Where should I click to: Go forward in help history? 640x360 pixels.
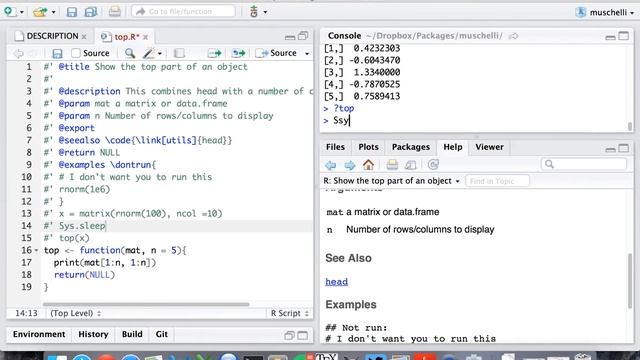coord(350,165)
